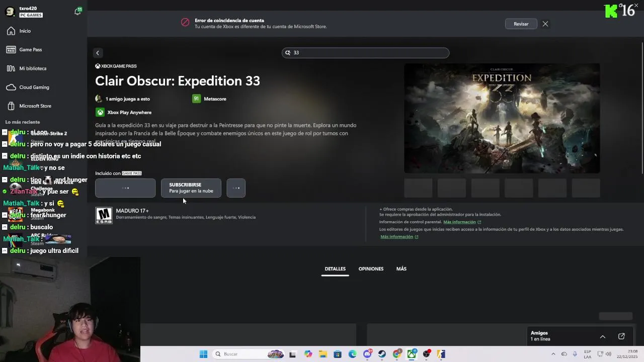Image resolution: width=644 pixels, height=362 pixels.
Task: Pop out the Amigos panel
Action: click(621, 336)
